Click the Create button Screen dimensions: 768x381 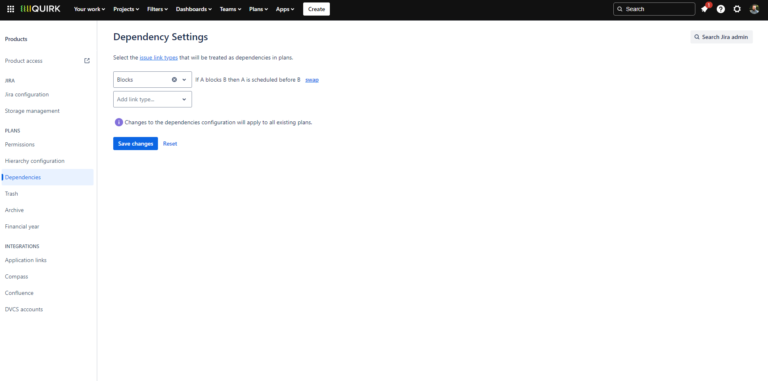point(316,9)
